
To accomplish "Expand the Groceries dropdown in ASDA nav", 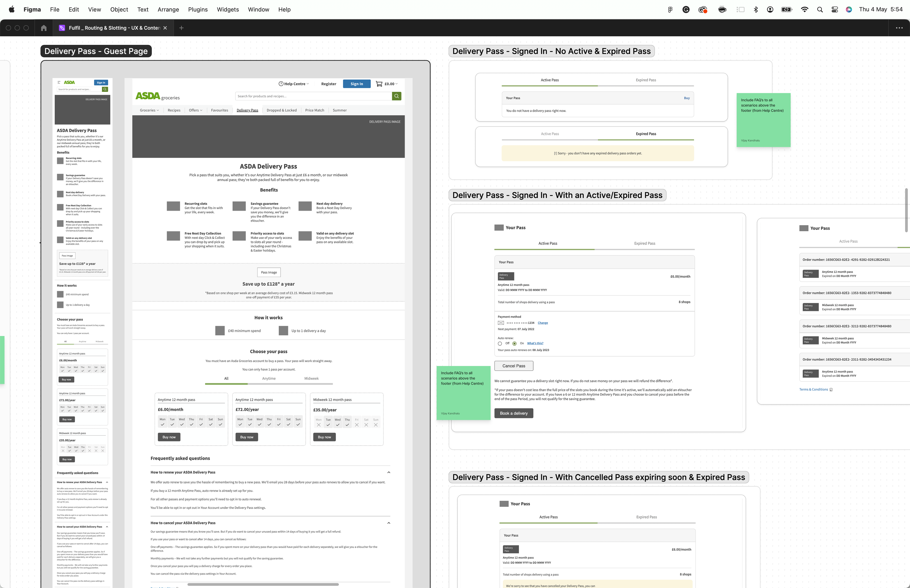I will tap(149, 110).
